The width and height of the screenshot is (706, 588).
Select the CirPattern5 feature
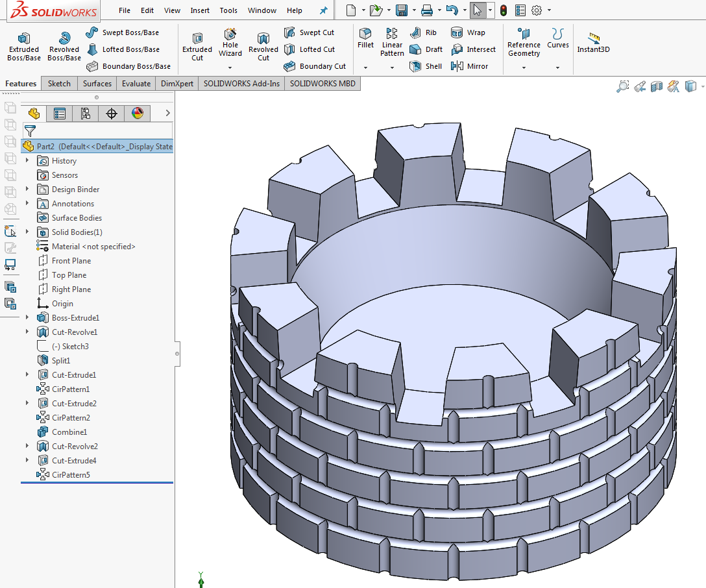click(x=64, y=475)
